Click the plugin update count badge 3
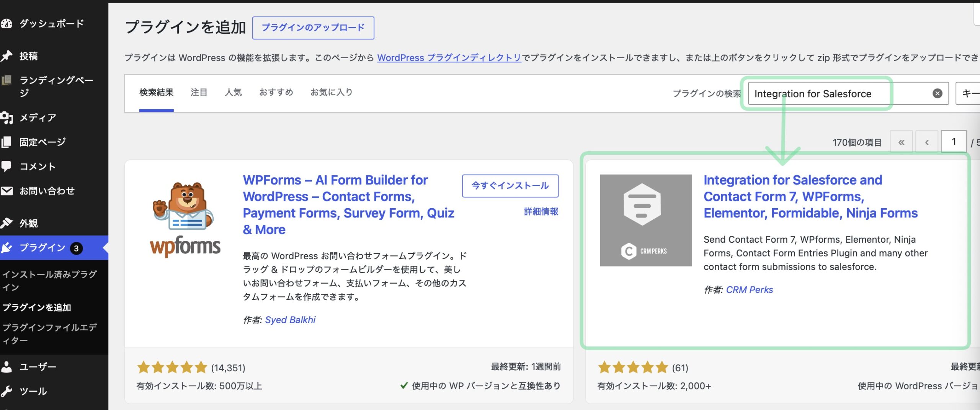The image size is (980, 410). click(76, 248)
